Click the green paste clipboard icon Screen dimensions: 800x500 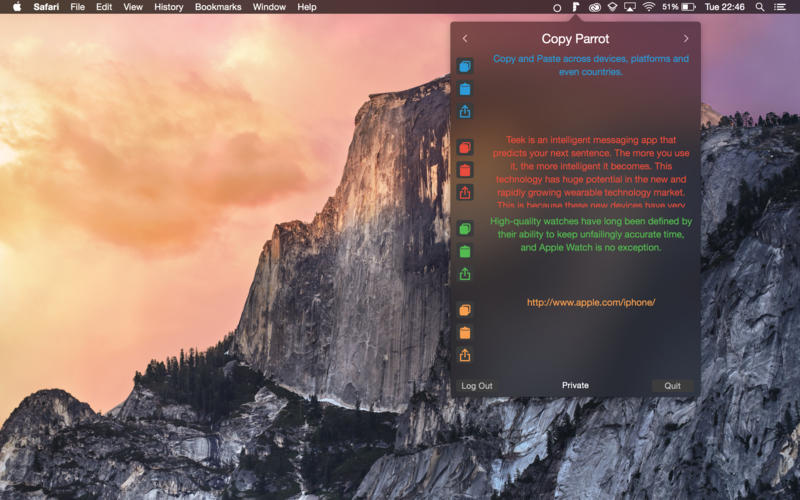[465, 252]
